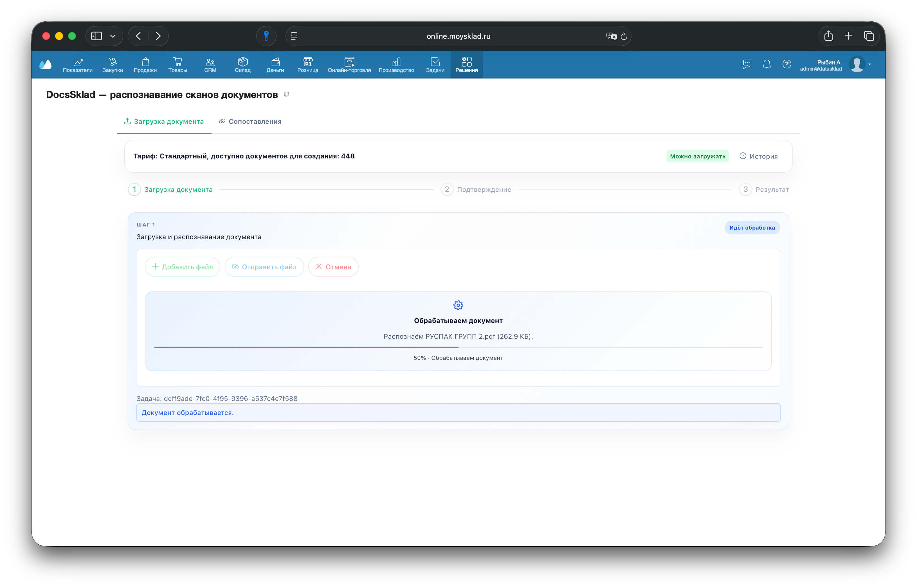
Task: Refresh the DocsSklad page via title icon
Action: pyautogui.click(x=286, y=94)
